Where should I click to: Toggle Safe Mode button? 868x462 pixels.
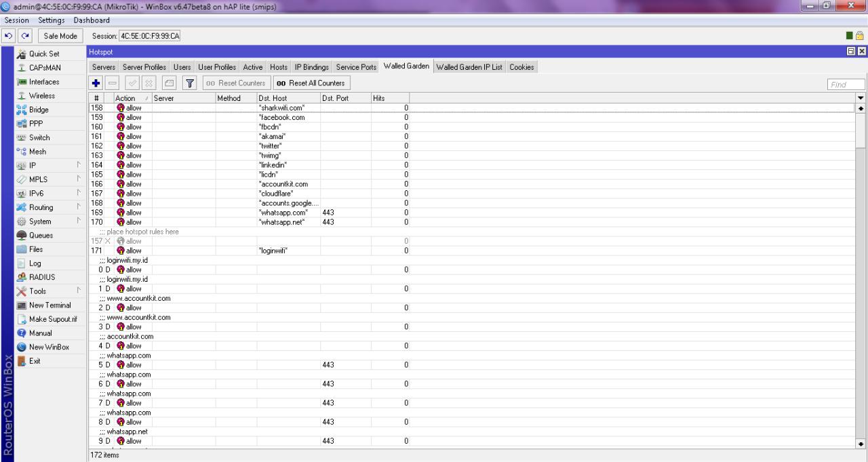60,36
